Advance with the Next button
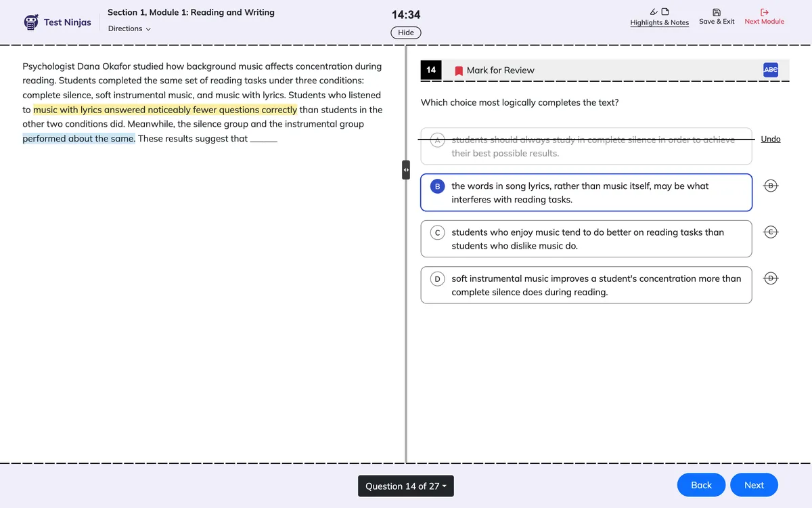The width and height of the screenshot is (812, 508). [x=754, y=485]
